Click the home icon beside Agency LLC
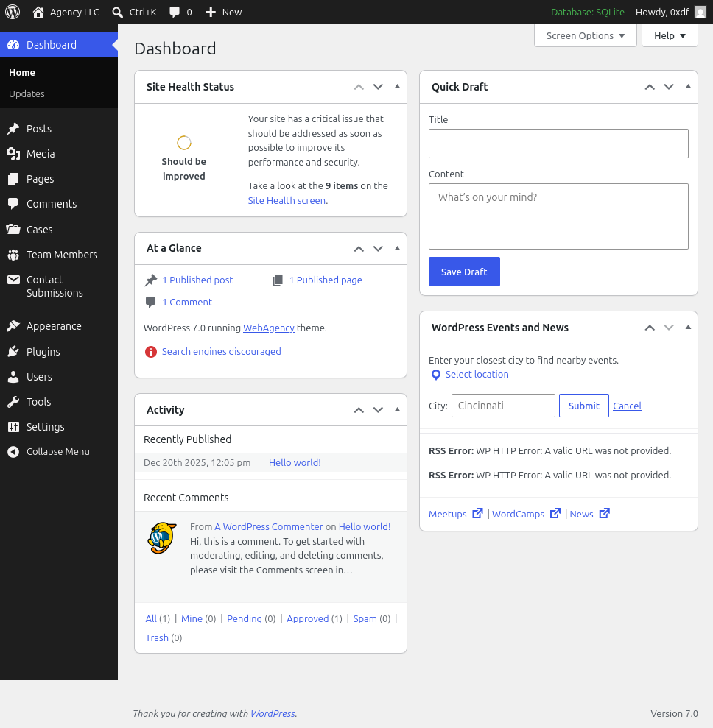This screenshot has height=728, width=713. 38,12
